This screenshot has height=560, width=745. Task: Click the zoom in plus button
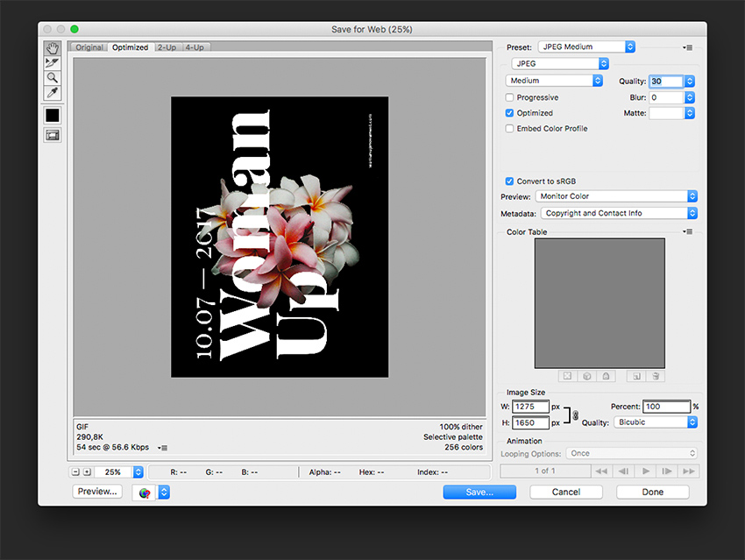coord(87,472)
